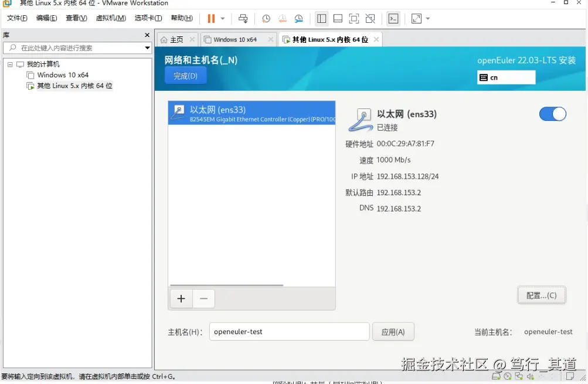The width and height of the screenshot is (588, 384).
Task: Click the network adapter status bar icon
Action: [x=519, y=376]
